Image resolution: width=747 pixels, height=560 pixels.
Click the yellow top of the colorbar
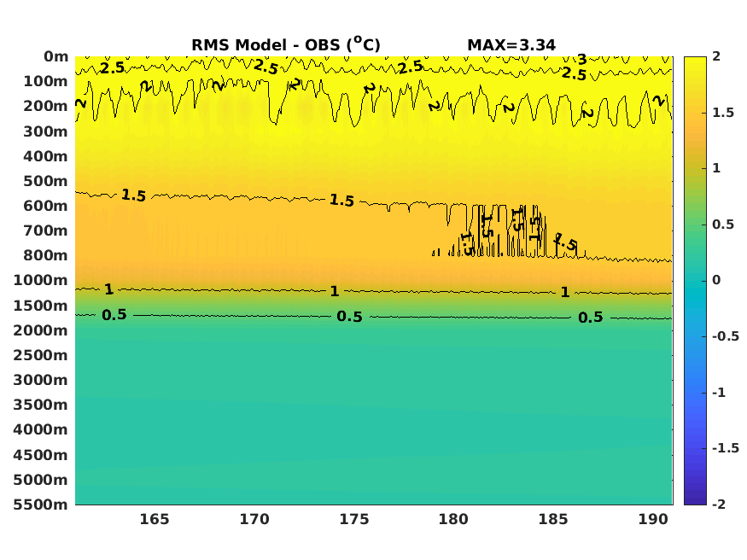click(695, 61)
